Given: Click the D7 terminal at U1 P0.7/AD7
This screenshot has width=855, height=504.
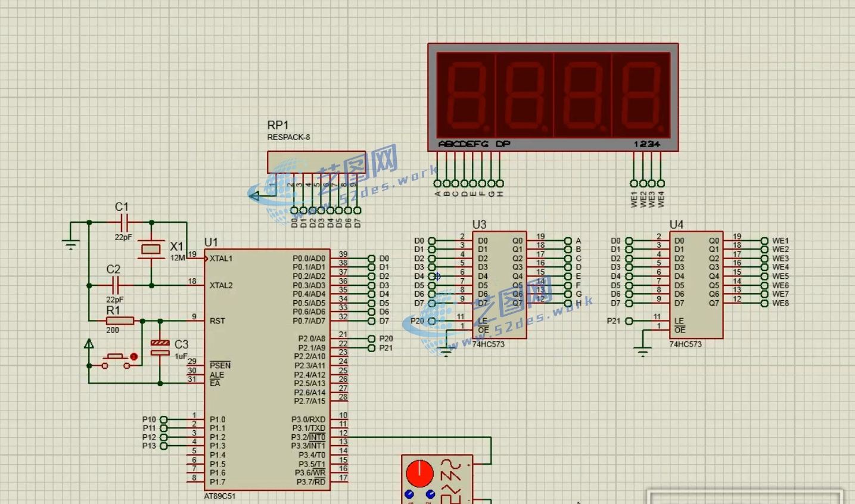Looking at the screenshot, I should coord(372,321).
